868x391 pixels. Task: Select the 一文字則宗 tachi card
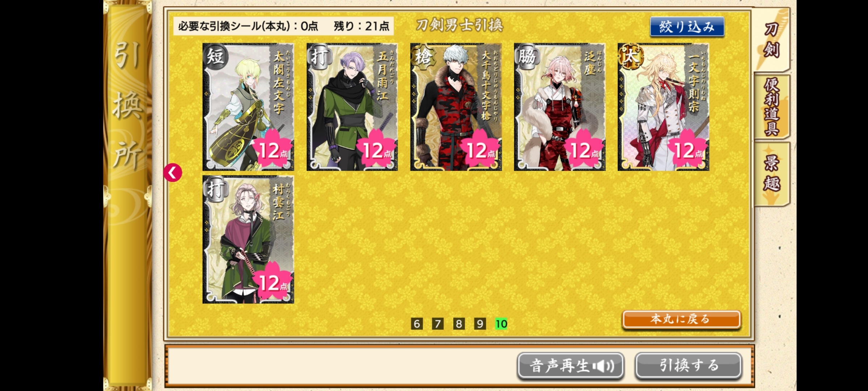(x=663, y=107)
